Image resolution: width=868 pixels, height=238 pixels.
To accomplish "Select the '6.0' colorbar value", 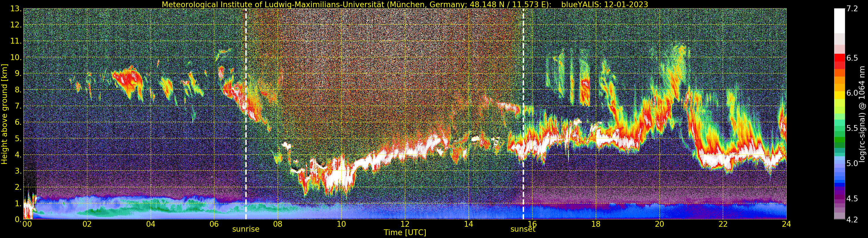I will click(852, 93).
